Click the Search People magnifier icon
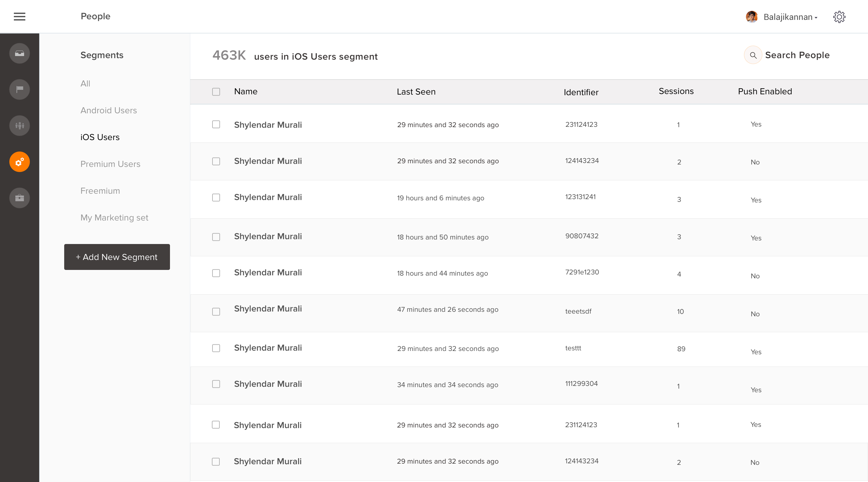 753,55
